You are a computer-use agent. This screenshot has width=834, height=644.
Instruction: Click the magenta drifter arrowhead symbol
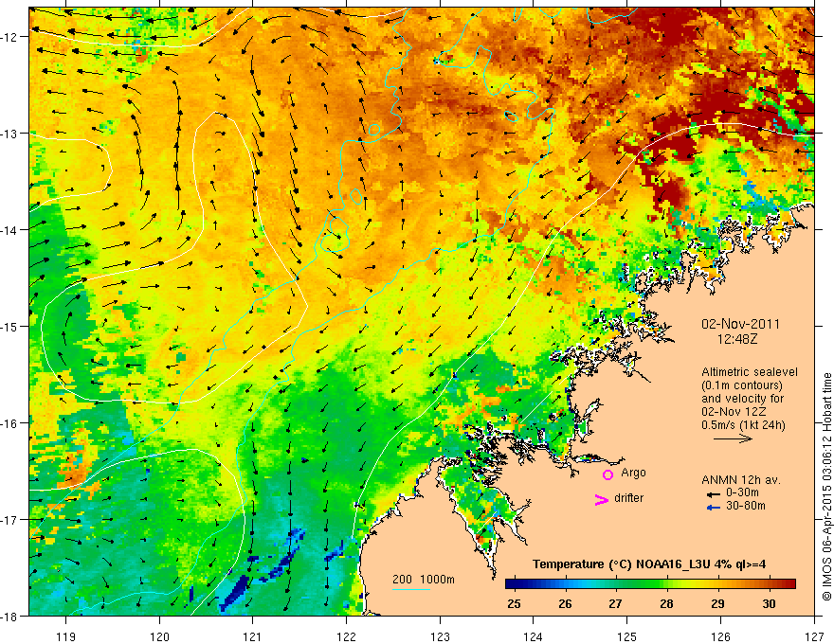tap(602, 499)
